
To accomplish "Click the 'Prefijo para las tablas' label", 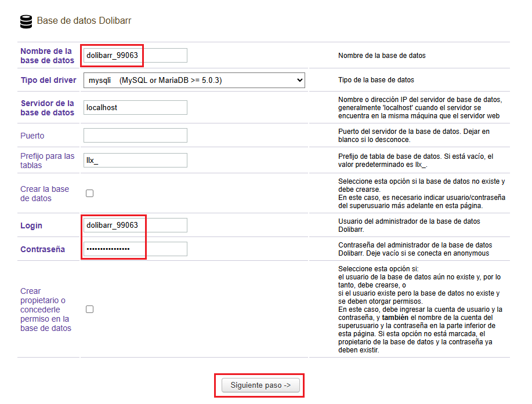I will click(47, 161).
